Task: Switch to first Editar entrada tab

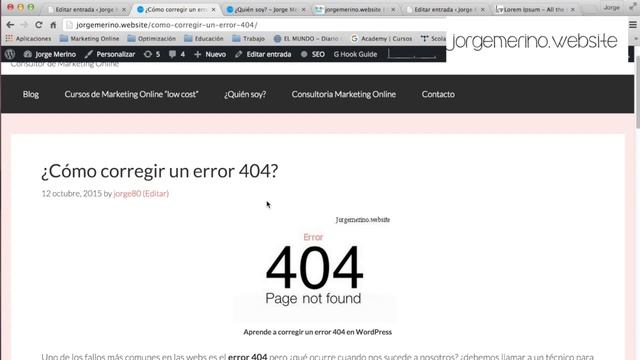Action: 86,9
